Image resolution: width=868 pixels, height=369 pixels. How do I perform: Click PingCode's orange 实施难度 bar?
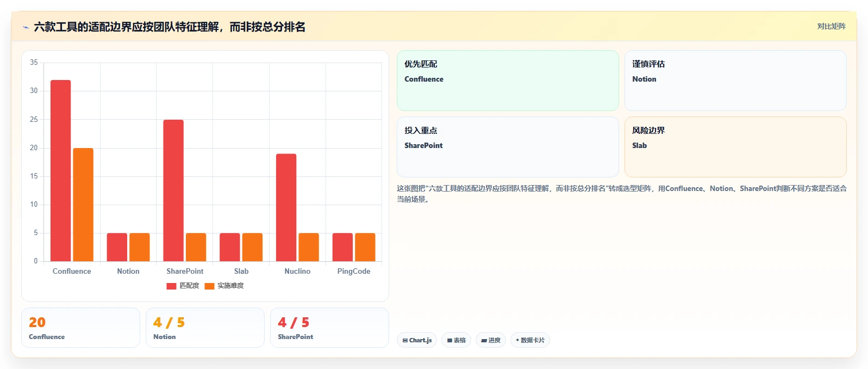click(x=365, y=247)
